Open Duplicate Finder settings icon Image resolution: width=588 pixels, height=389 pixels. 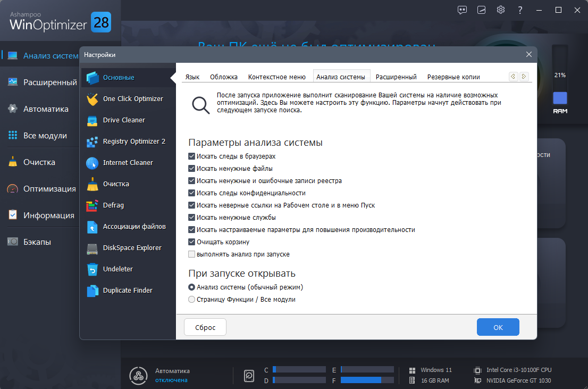93,291
